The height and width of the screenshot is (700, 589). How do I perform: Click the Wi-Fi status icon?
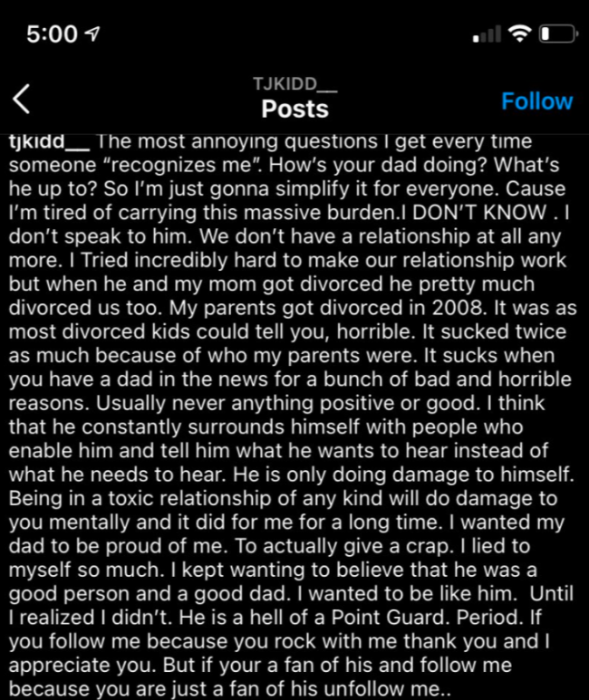click(x=519, y=34)
